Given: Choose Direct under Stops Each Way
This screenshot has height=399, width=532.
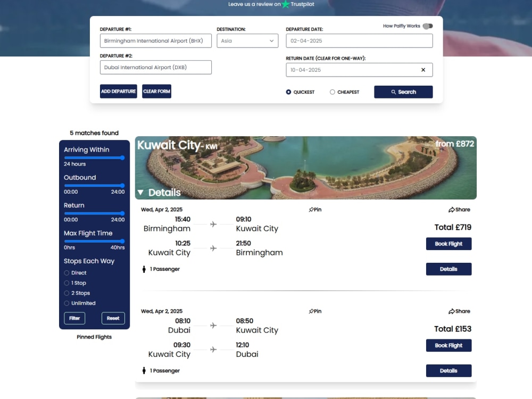Looking at the screenshot, I should 66,273.
